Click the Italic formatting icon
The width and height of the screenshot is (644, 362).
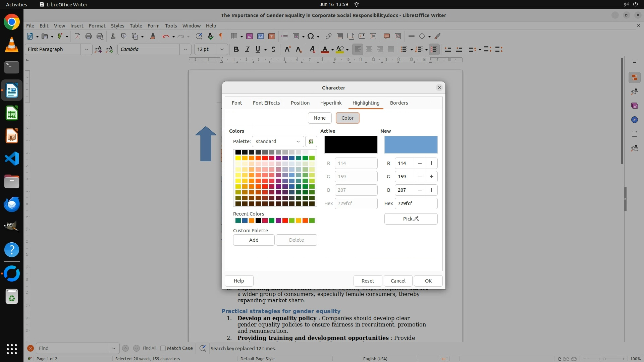(247, 49)
